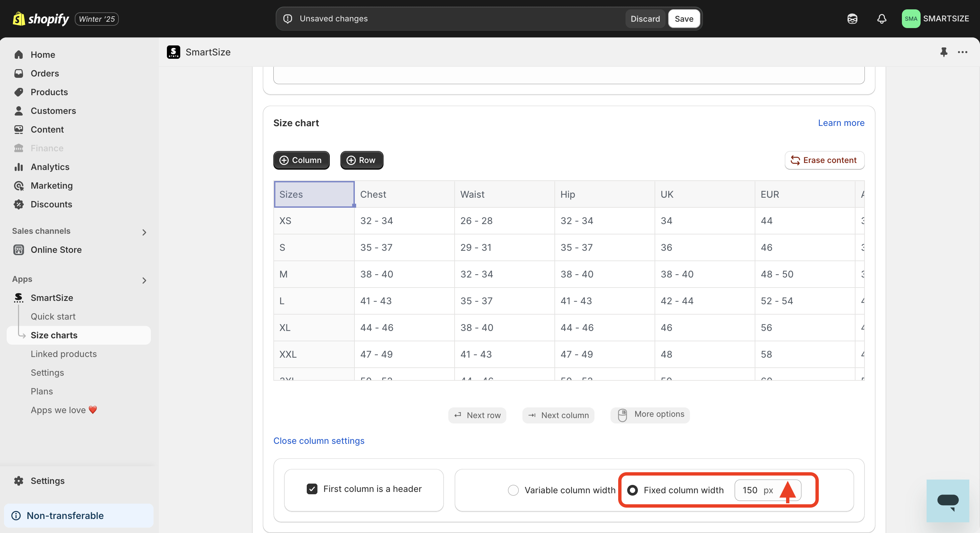Click the SMA account avatar
The height and width of the screenshot is (533, 980).
pyautogui.click(x=911, y=19)
